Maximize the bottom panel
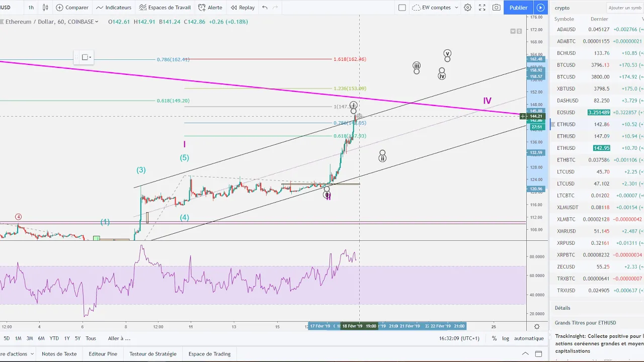644x362 pixels. tap(539, 354)
